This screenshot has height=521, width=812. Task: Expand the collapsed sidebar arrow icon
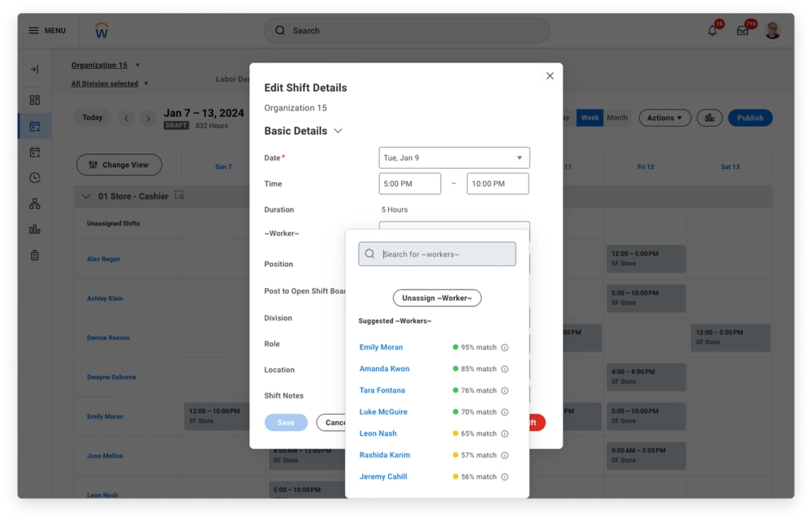click(x=34, y=70)
